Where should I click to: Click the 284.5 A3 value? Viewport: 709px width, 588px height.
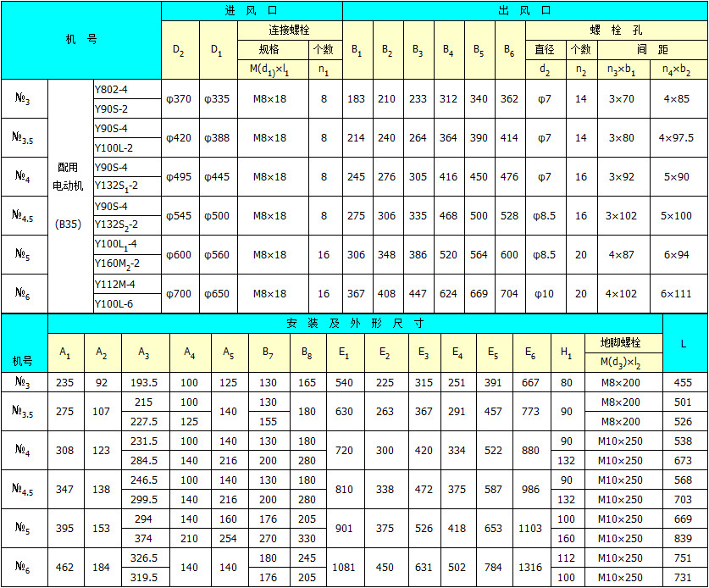click(144, 460)
